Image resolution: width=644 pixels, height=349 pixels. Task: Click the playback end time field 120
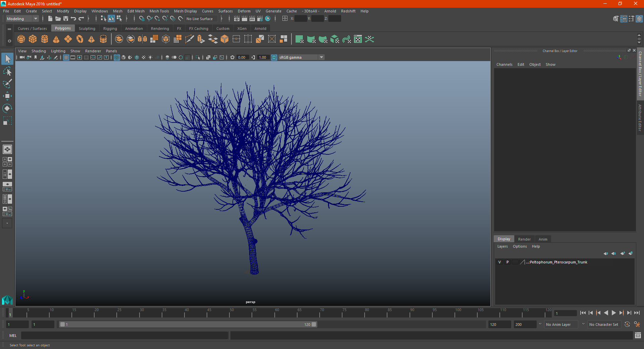499,325
